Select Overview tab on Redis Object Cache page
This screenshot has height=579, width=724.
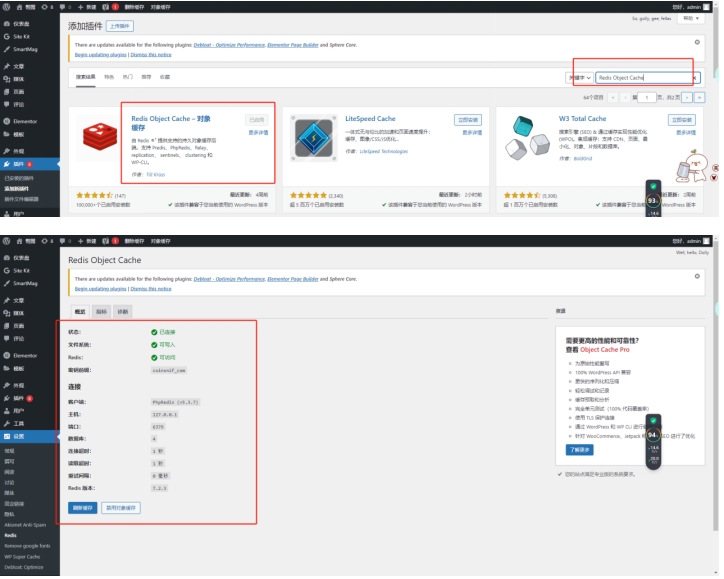(x=80, y=312)
